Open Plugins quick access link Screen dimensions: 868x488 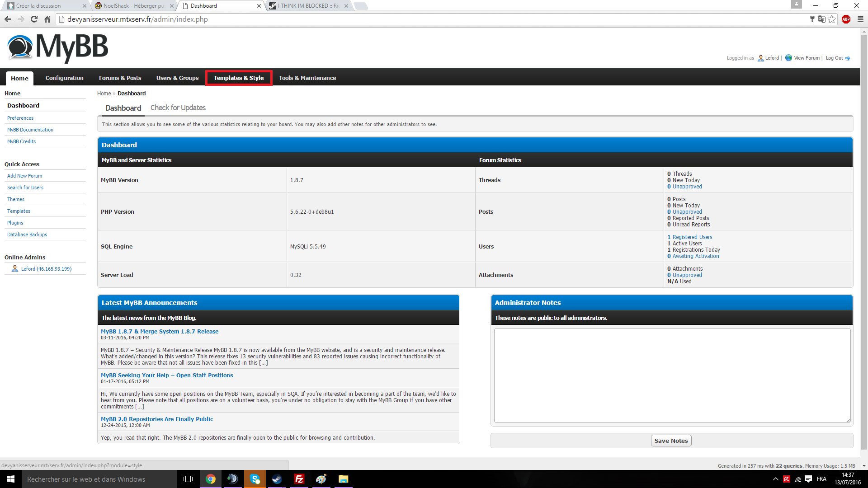click(15, 223)
